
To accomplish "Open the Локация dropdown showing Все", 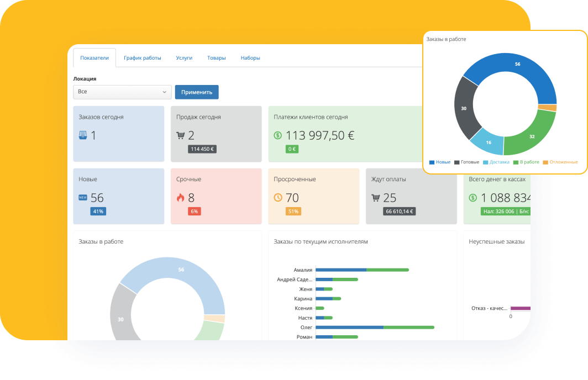I will [x=122, y=92].
